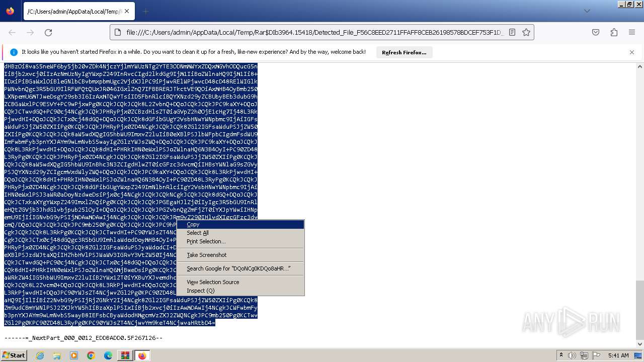
Task: Open the media player taskbar icon
Action: tap(74, 355)
